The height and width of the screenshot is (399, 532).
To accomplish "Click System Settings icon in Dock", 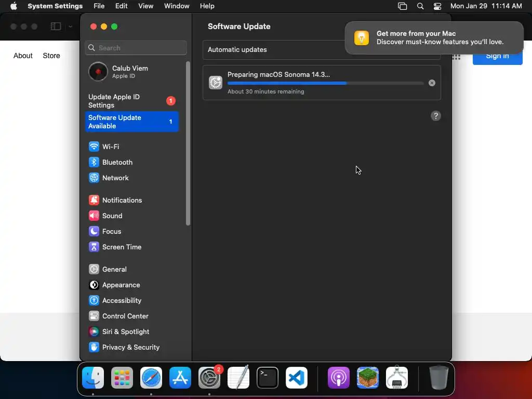I will coord(209,378).
